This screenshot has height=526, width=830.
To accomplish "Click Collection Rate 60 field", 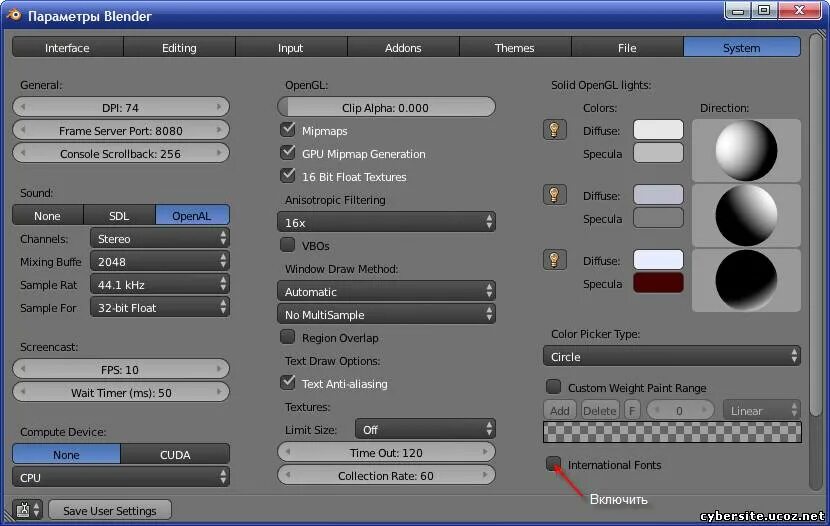I will 386,475.
